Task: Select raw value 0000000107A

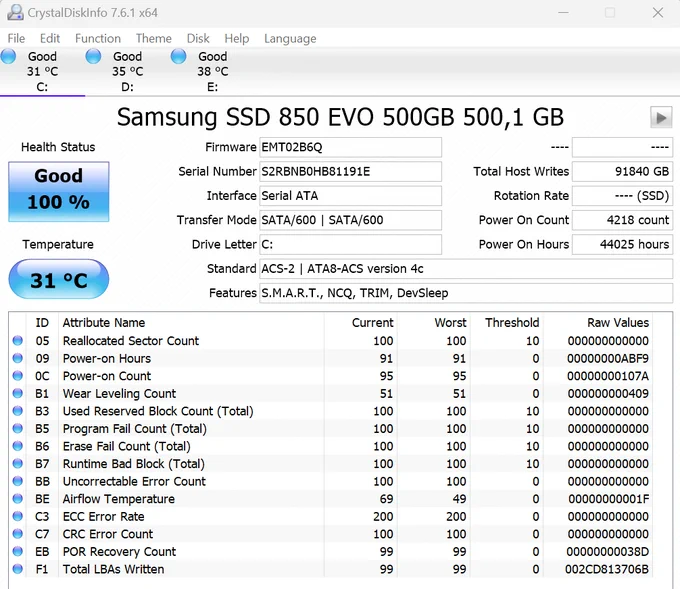Action: coord(608,376)
